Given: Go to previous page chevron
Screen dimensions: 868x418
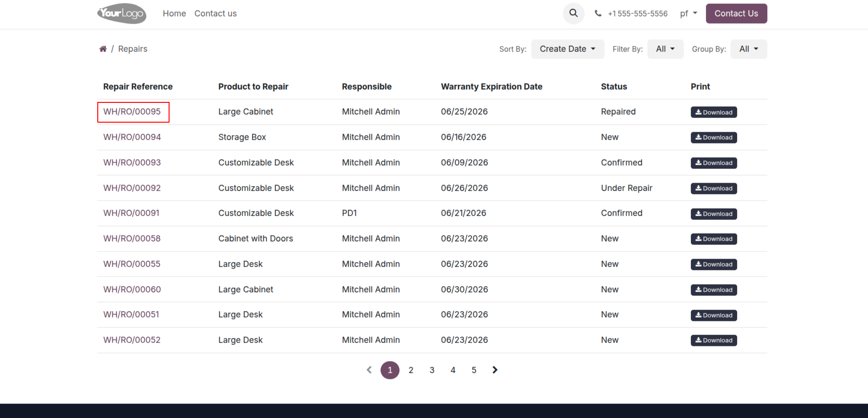Looking at the screenshot, I should point(369,370).
